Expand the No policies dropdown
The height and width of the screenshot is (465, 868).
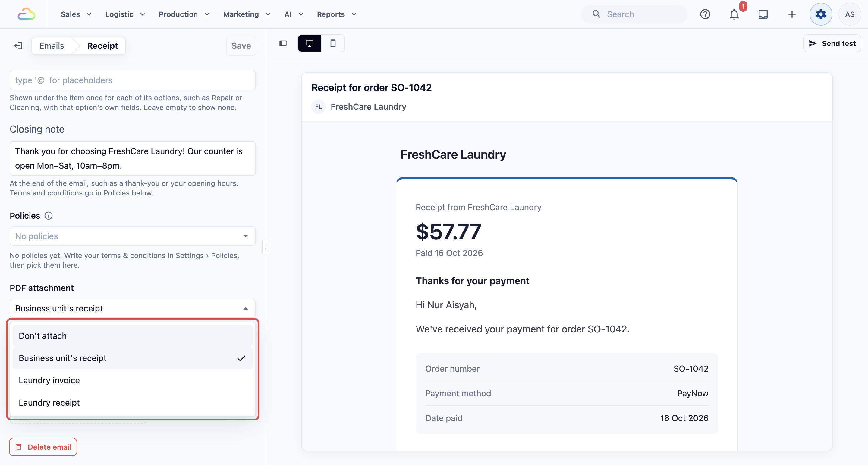tap(132, 236)
